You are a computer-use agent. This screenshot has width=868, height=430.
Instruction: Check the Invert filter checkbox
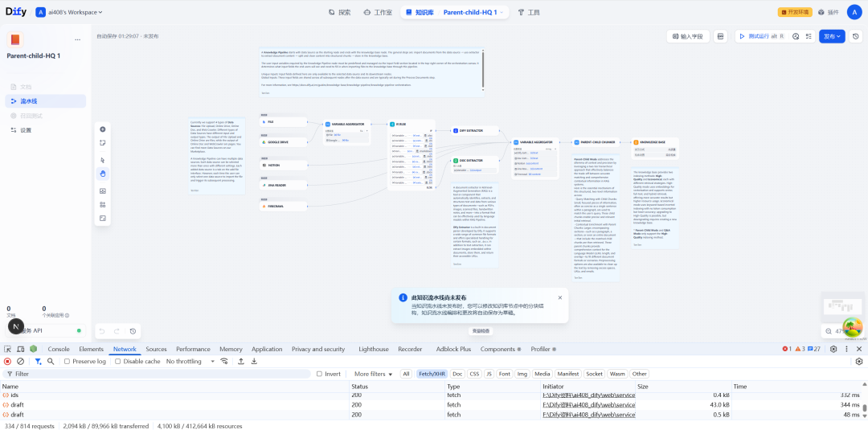click(319, 374)
